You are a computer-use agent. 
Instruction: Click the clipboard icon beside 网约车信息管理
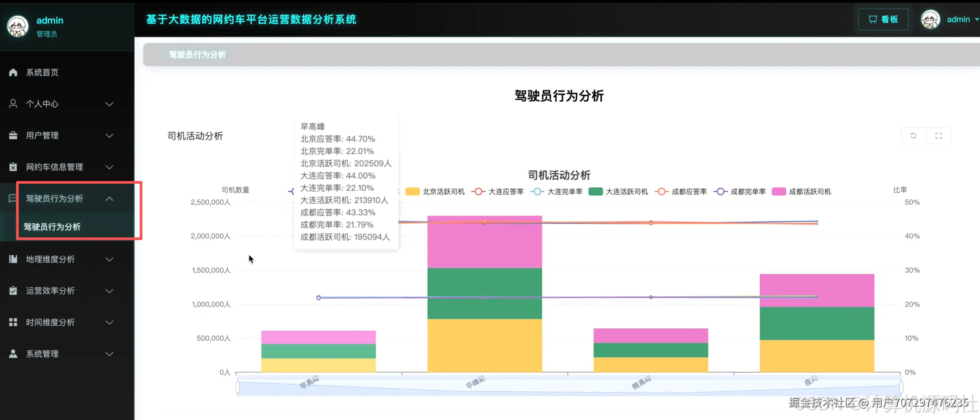(13, 167)
